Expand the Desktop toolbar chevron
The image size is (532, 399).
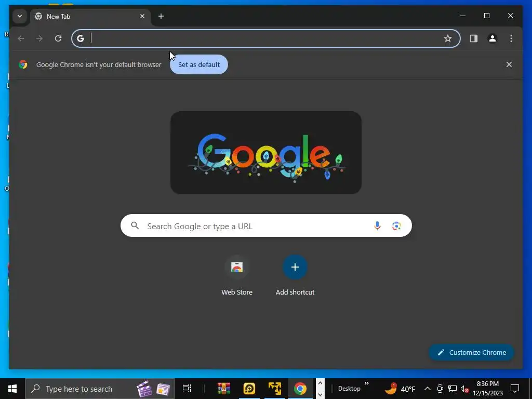(x=367, y=383)
